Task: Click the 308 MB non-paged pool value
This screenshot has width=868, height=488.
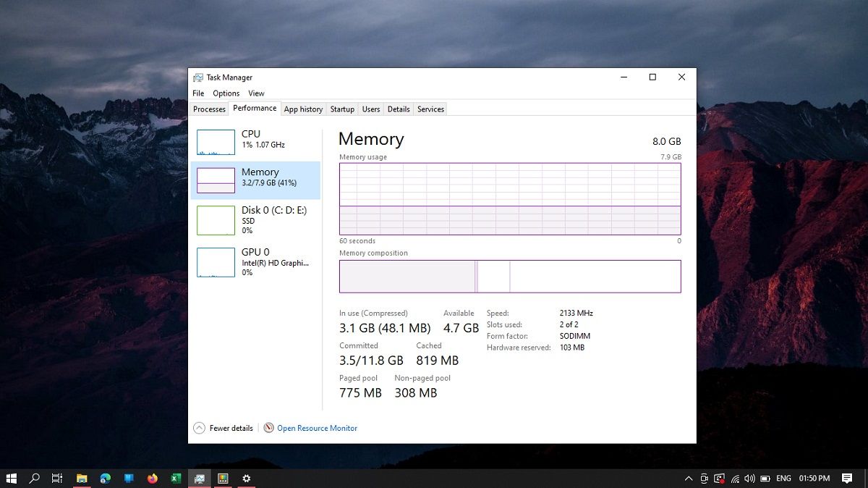Action: [416, 393]
